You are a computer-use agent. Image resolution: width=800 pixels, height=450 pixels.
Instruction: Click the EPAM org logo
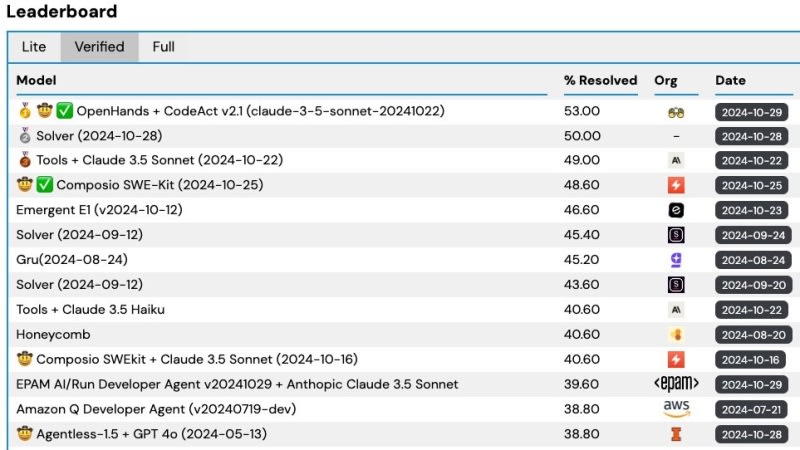[675, 384]
